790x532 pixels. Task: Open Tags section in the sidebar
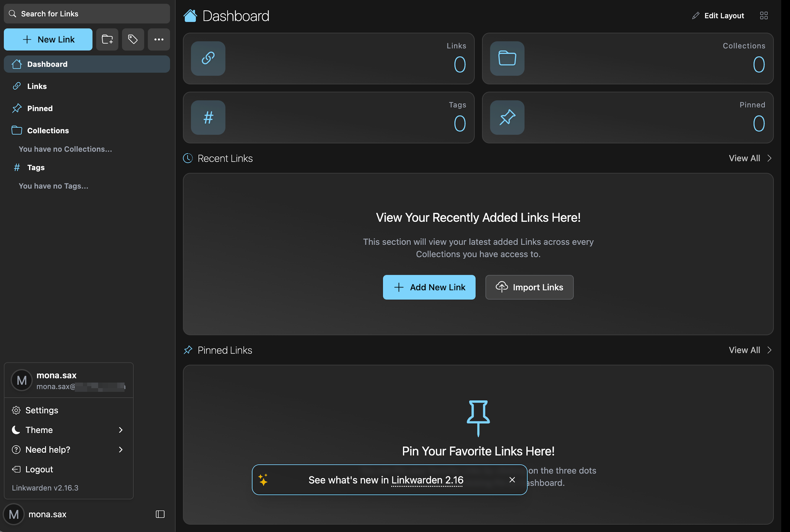point(87,167)
